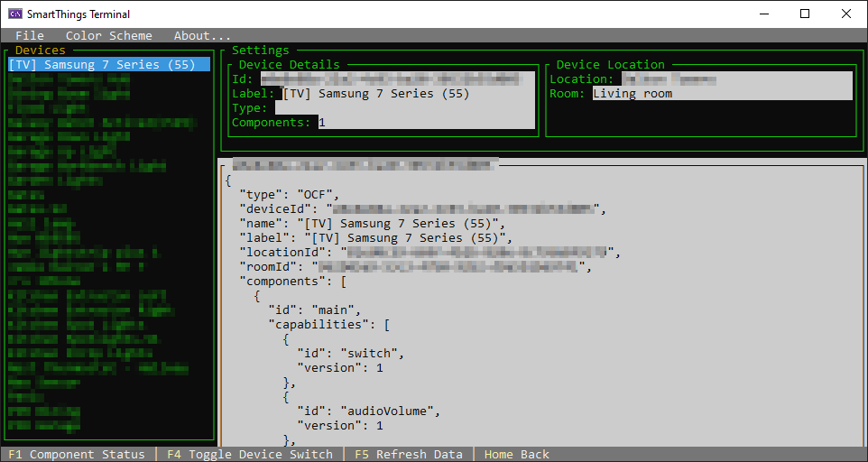Click the blurred Id field in Device Details

398,79
